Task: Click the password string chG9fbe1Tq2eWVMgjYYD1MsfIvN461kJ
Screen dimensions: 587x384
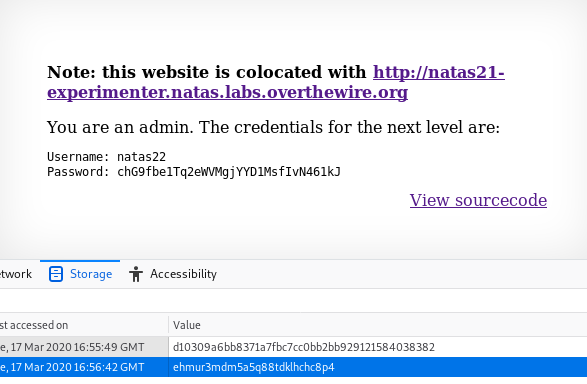Action: [x=229, y=172]
